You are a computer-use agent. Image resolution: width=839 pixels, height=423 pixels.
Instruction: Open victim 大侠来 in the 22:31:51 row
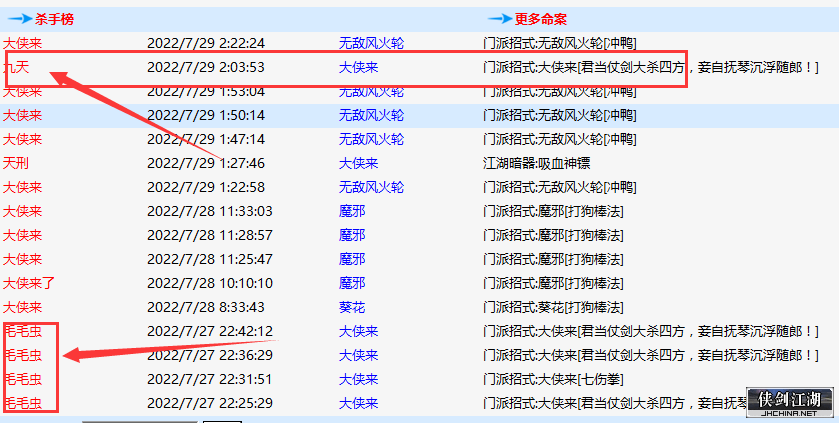point(359,380)
